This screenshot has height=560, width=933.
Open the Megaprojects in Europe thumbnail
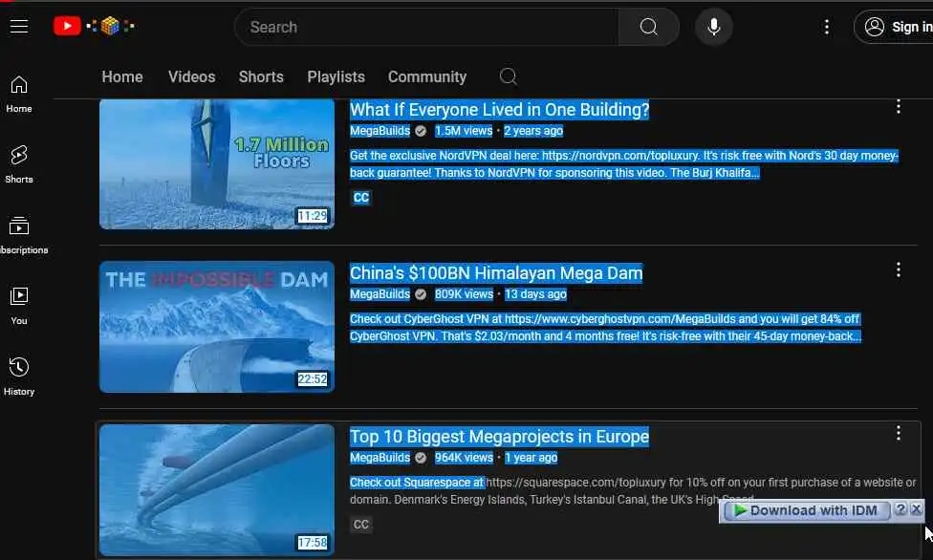(x=217, y=490)
